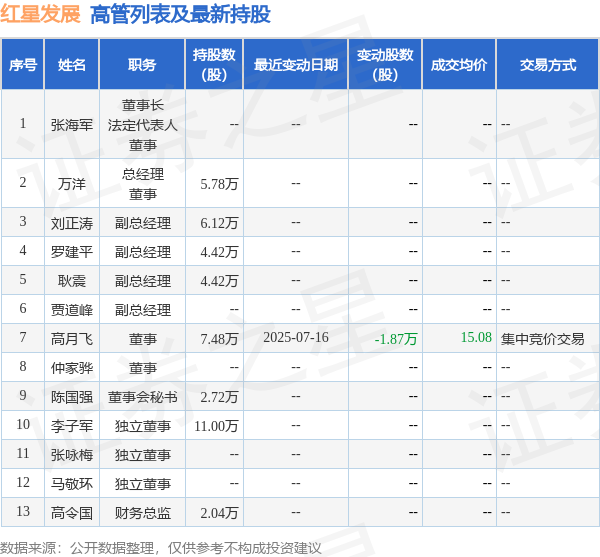Image resolution: width=600 pixels, height=557 pixels.
Task: Select the 最近变动日期 column header
Action: [296, 65]
